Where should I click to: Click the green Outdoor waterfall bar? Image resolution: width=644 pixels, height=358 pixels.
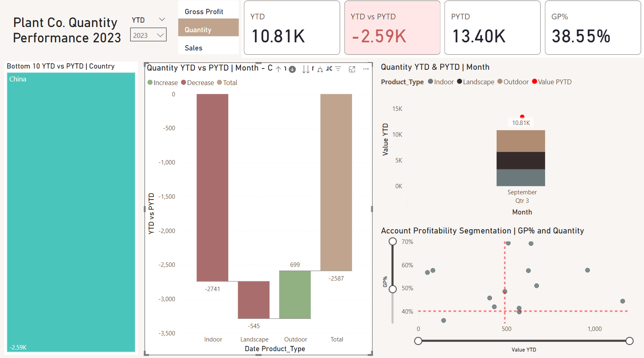[x=295, y=295]
